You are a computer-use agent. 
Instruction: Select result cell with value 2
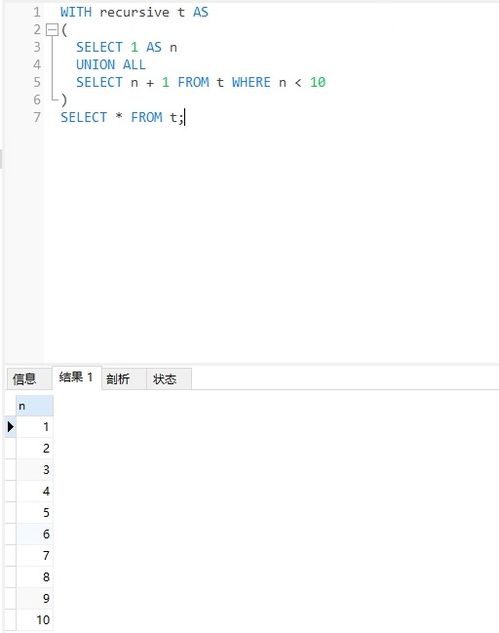[35, 448]
